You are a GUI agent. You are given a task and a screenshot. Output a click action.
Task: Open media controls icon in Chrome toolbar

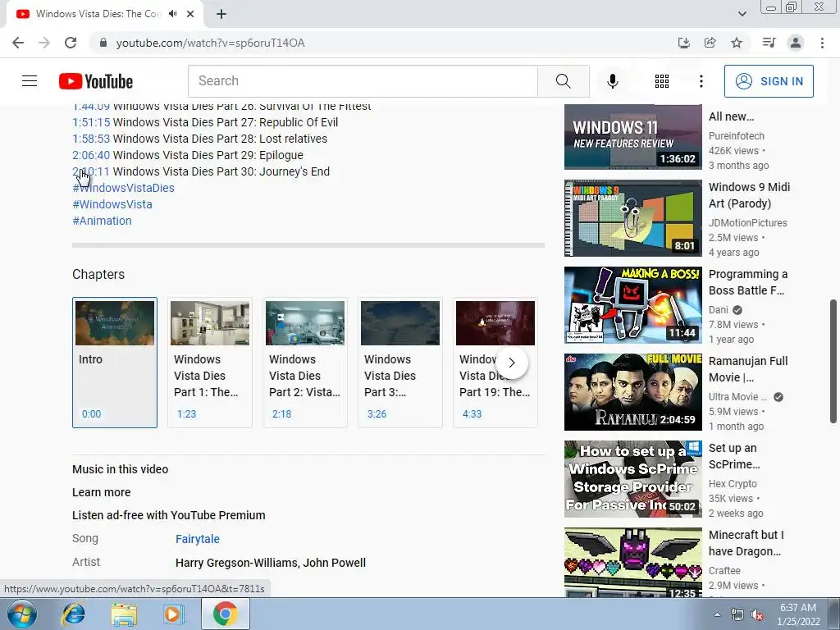[x=769, y=43]
